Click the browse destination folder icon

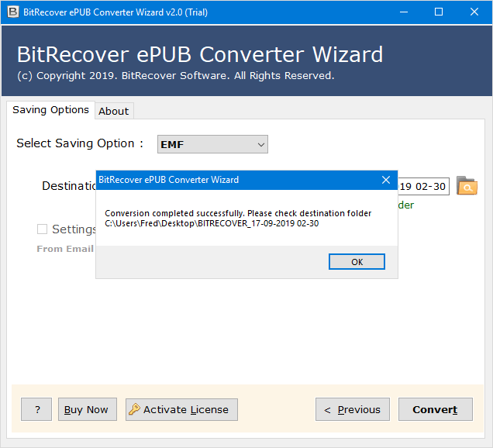(467, 185)
